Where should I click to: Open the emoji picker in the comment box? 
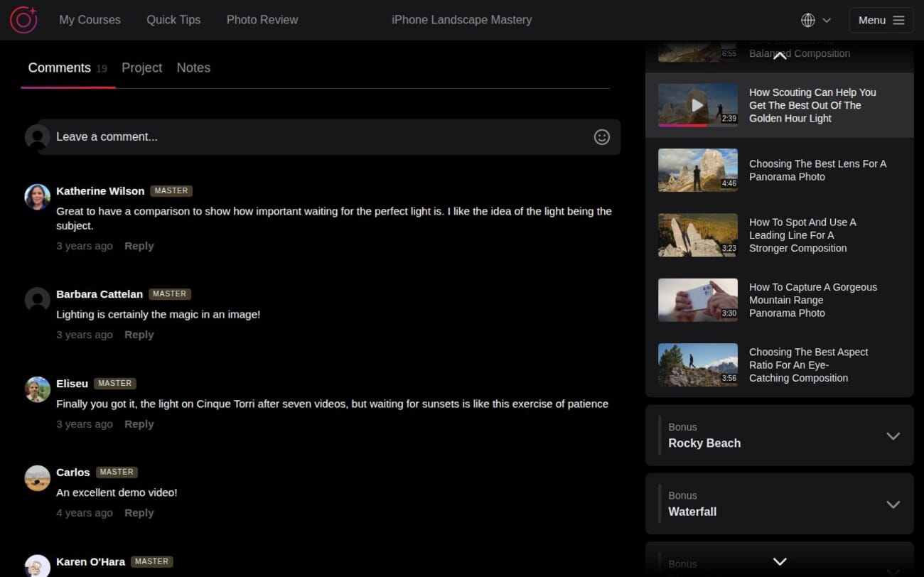pyautogui.click(x=601, y=136)
